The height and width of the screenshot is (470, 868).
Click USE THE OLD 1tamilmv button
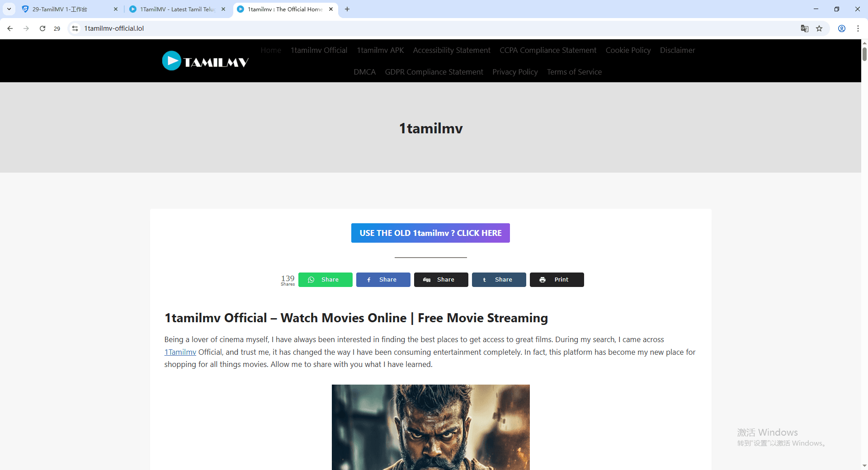point(430,233)
